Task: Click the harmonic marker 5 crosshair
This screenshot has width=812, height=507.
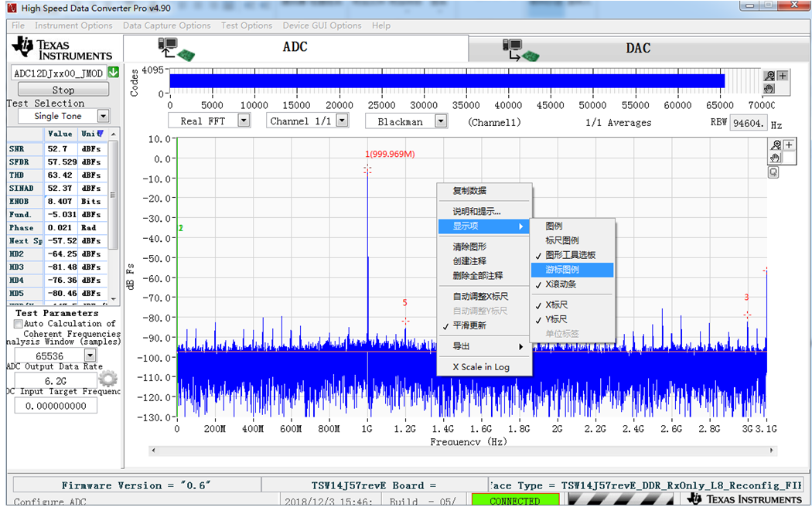Action: click(x=405, y=322)
